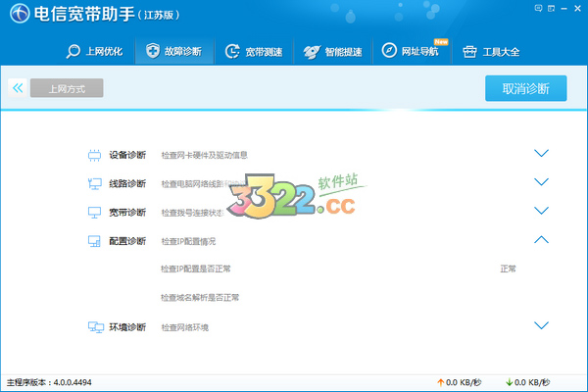The height and width of the screenshot is (392, 588).
Task: Expand the 线路诊断 section chevron
Action: click(541, 182)
